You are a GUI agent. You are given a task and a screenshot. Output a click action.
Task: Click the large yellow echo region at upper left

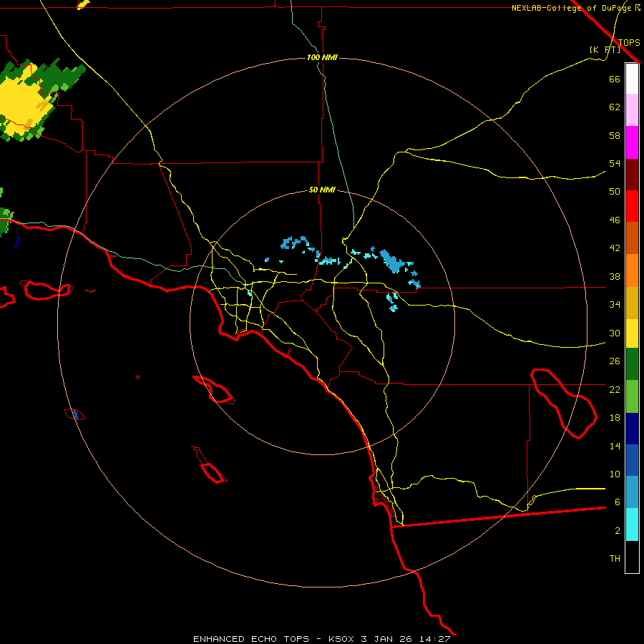click(23, 101)
